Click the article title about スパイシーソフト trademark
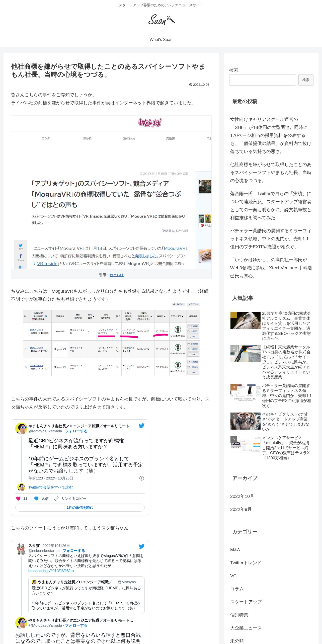 coord(108,70)
